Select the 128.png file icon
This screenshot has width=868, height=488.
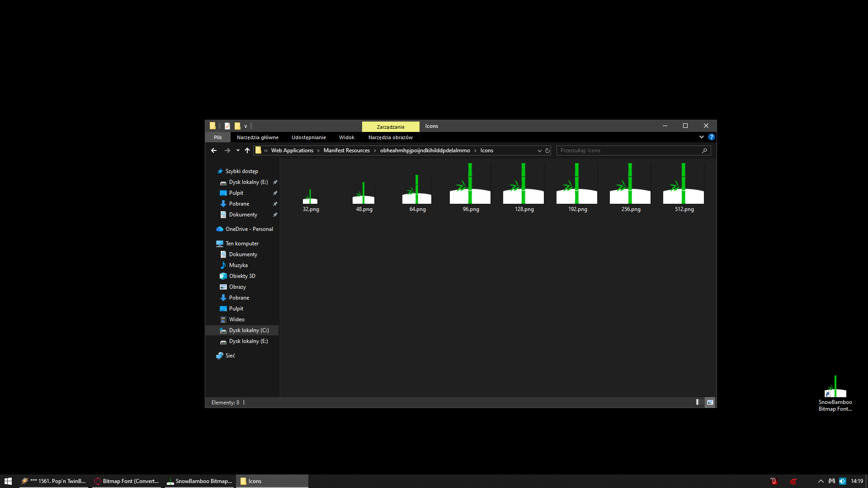click(524, 183)
